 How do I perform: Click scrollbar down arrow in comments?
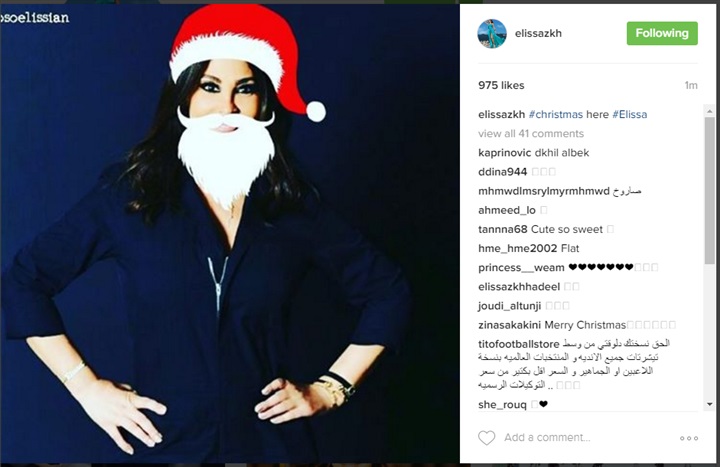709,404
